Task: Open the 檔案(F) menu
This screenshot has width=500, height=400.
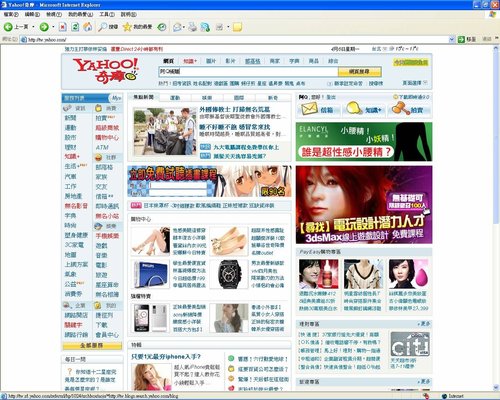Action: (11, 14)
